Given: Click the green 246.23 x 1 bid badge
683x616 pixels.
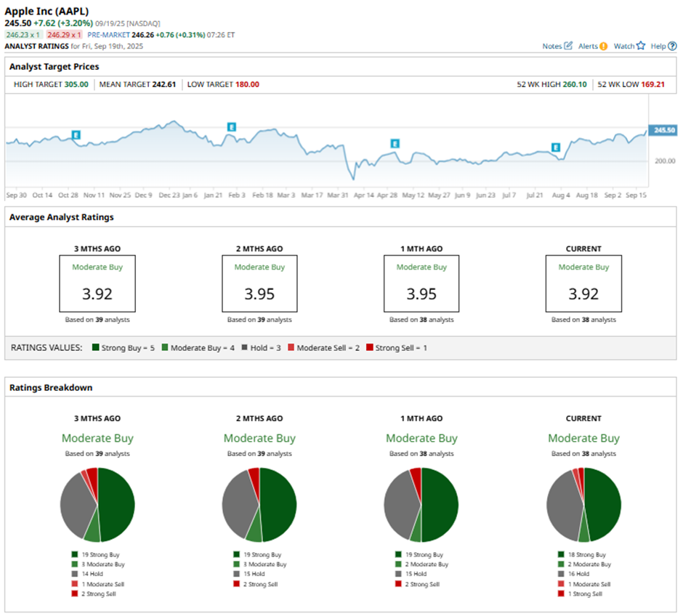Looking at the screenshot, I should click(23, 34).
